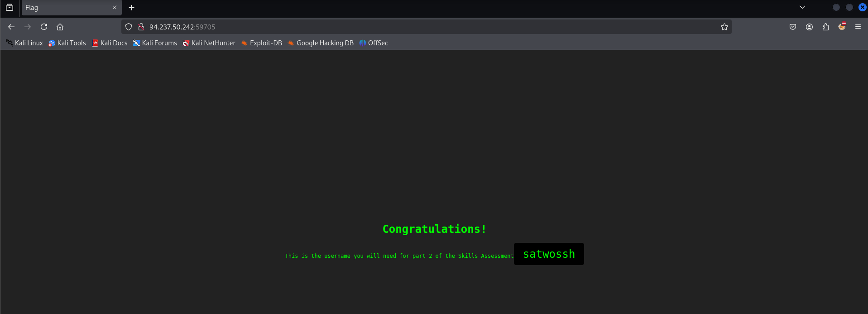Open the application hamburger menu

click(x=858, y=27)
